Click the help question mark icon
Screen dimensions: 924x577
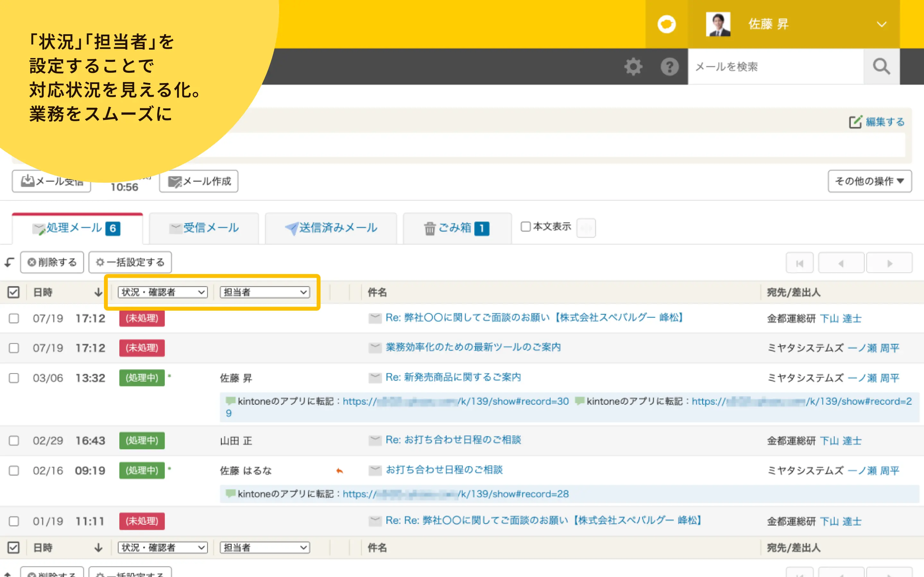669,67
